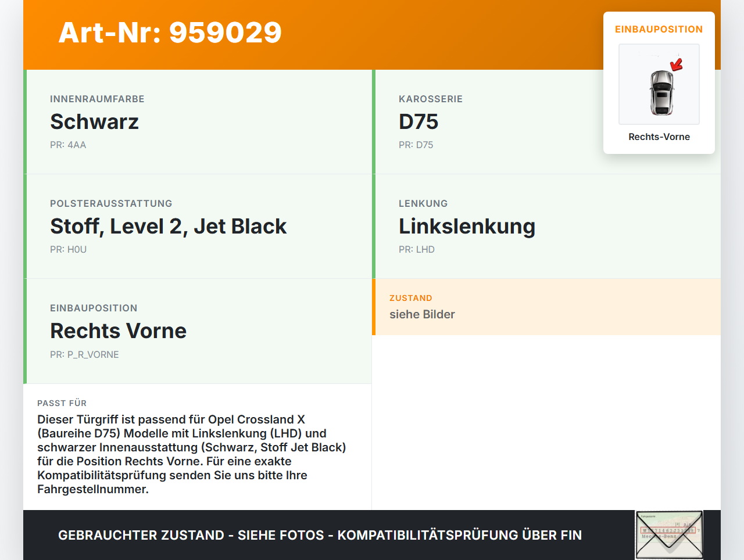
Task: Click the PASST FÜR section heading
Action: pos(62,403)
